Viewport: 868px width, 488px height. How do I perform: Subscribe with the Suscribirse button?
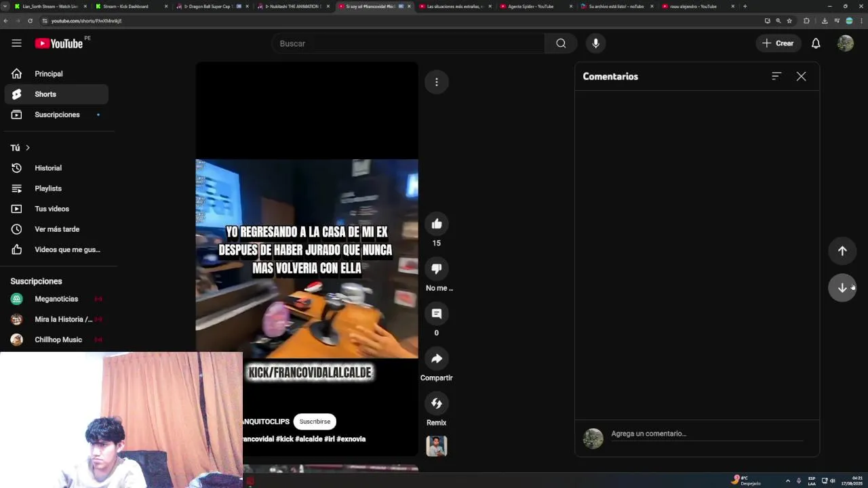(x=315, y=422)
